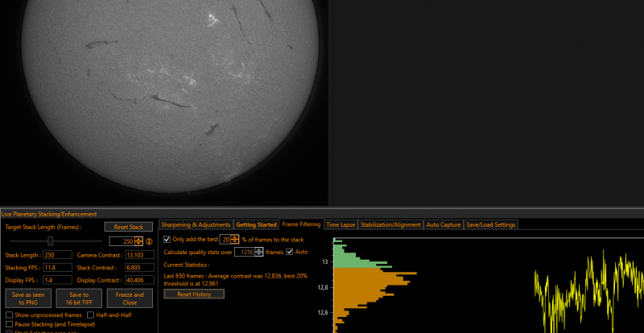Enable the Half-and-Half checkbox
Viewport: 644px width, 333px height.
click(91, 315)
